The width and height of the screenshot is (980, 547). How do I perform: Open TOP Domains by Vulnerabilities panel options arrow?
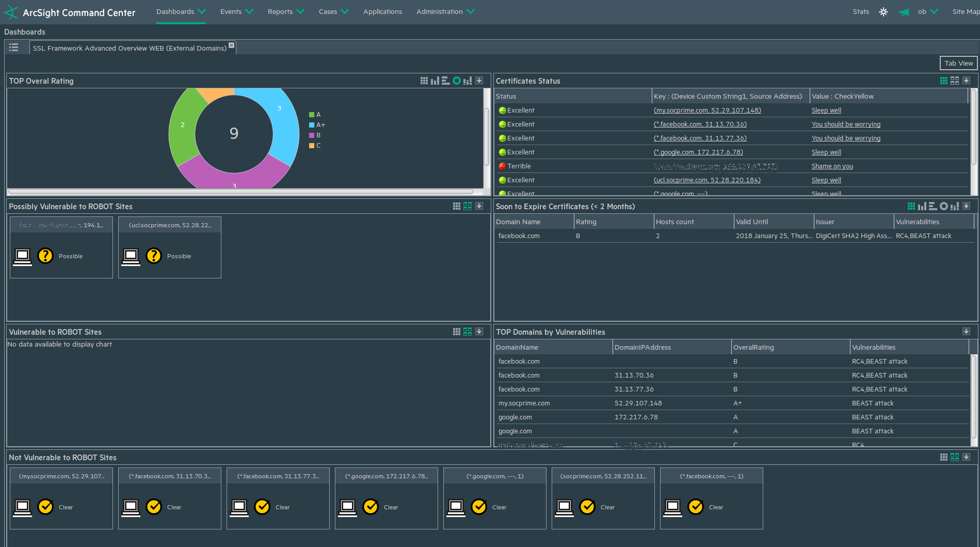point(966,332)
